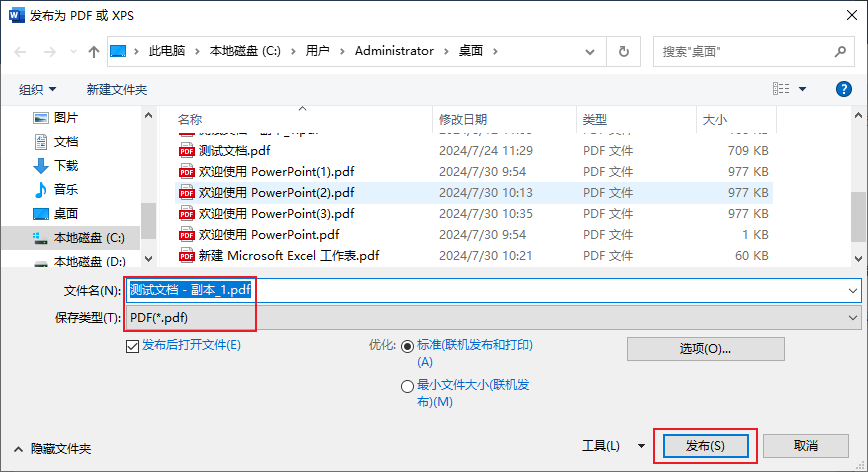Open the 文件名 dropdown arrow

tap(852, 291)
